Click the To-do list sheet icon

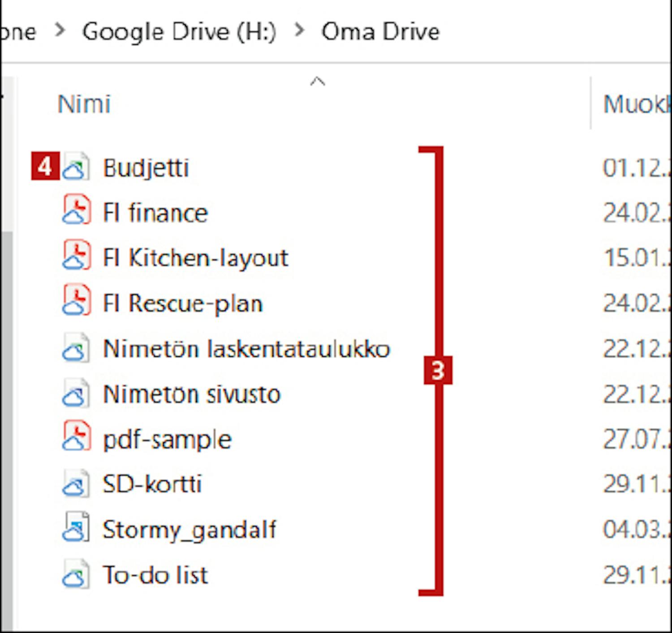(76, 574)
